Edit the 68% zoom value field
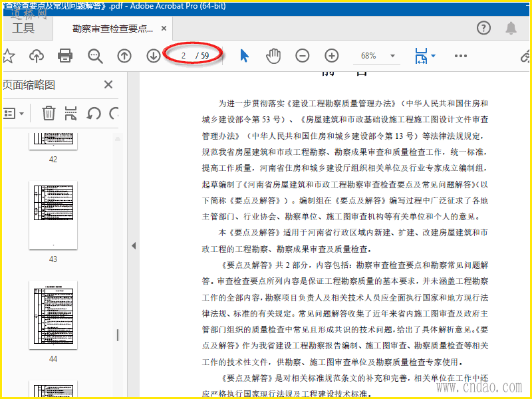The width and height of the screenshot is (532, 399). coord(369,56)
